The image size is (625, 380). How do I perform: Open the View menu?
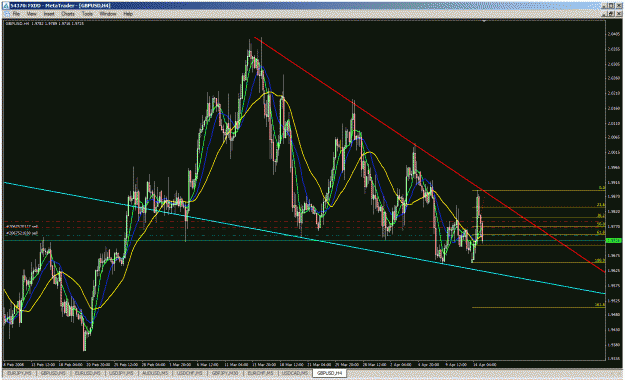[31, 14]
